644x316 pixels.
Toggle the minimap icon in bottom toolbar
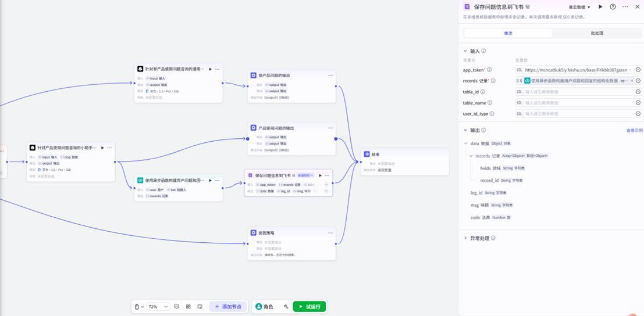pos(200,307)
